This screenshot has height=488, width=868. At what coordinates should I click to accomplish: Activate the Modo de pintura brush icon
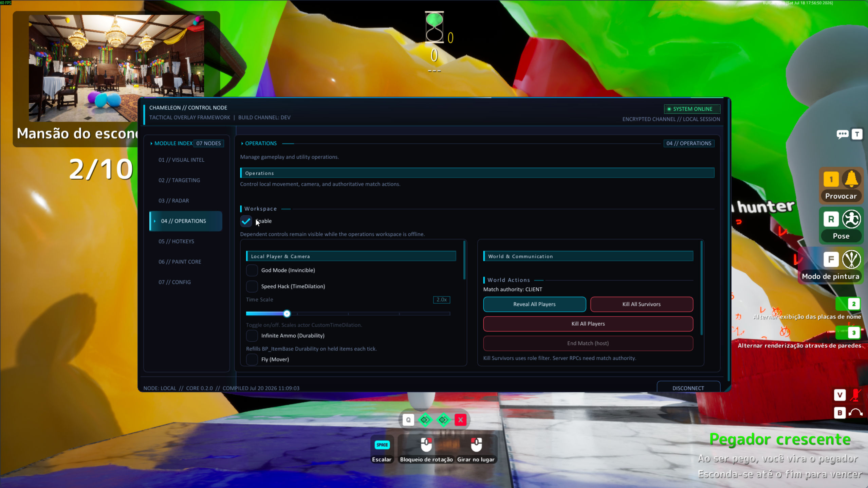[x=851, y=259]
